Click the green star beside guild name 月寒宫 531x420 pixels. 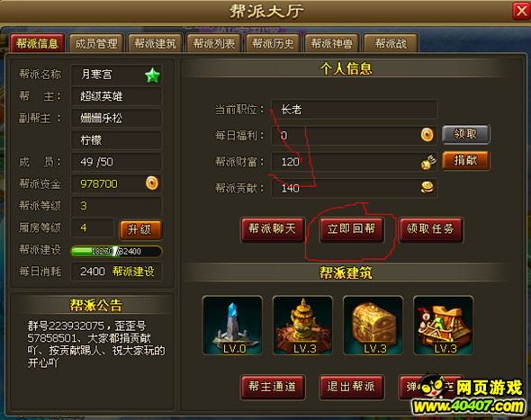click(152, 76)
